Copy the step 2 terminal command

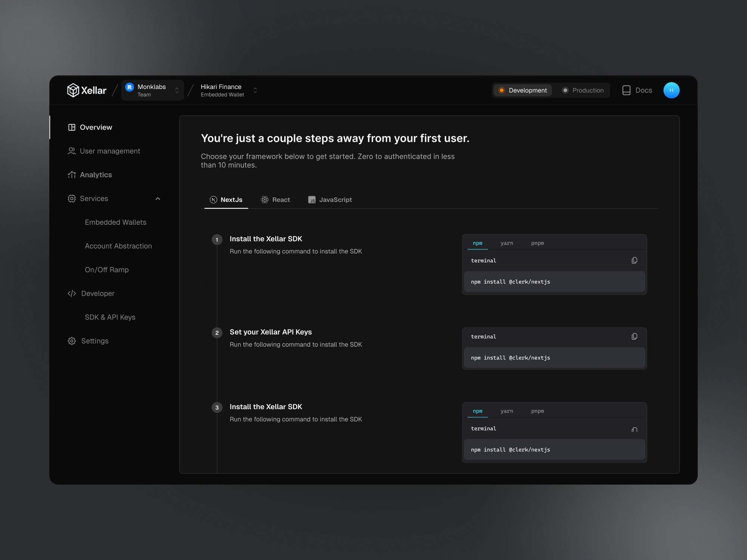pyautogui.click(x=634, y=337)
